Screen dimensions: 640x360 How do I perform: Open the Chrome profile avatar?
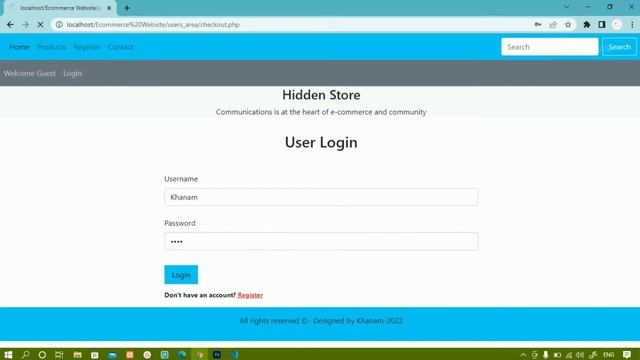pyautogui.click(x=617, y=24)
